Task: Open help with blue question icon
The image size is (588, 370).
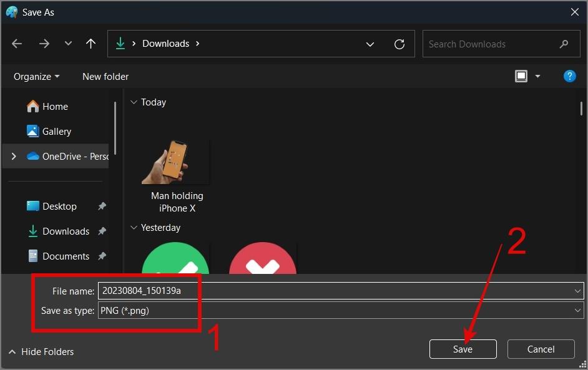Action: pos(569,76)
